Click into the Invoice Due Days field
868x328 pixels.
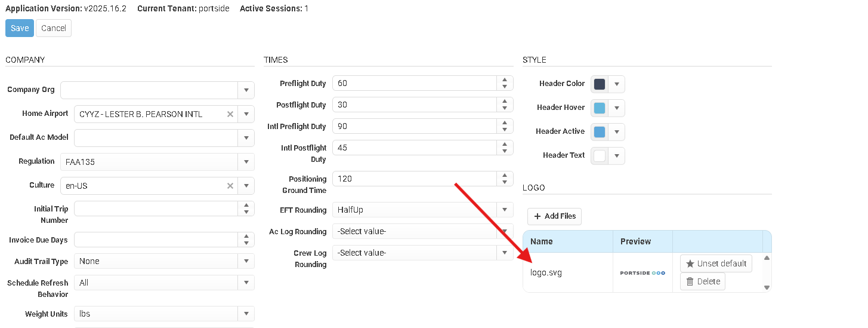pyautogui.click(x=155, y=240)
